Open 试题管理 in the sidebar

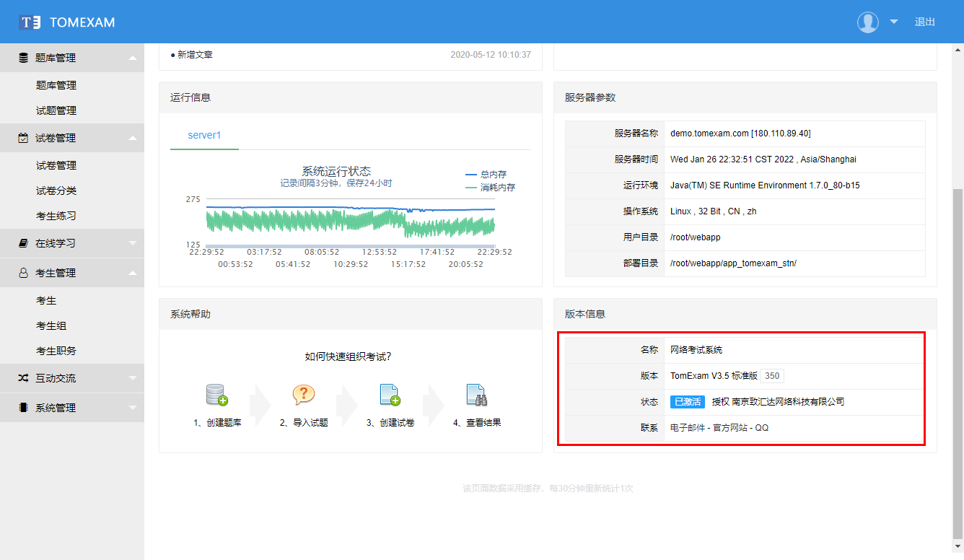(56, 110)
